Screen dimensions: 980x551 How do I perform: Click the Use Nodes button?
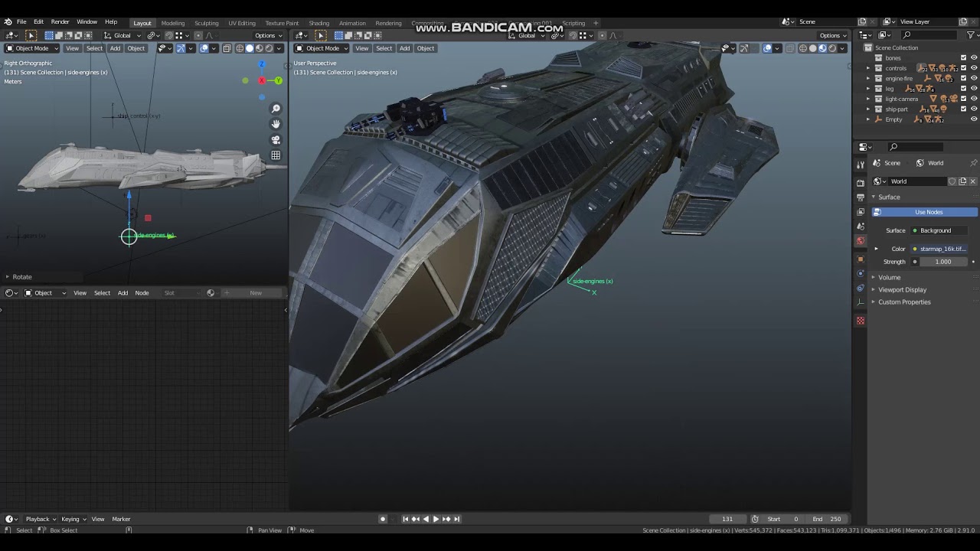[x=925, y=212]
